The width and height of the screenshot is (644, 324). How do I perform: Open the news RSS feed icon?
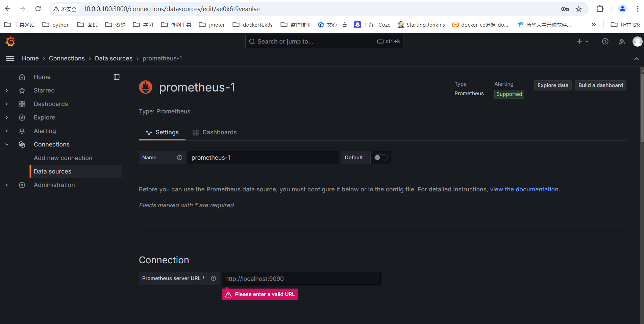click(x=622, y=42)
